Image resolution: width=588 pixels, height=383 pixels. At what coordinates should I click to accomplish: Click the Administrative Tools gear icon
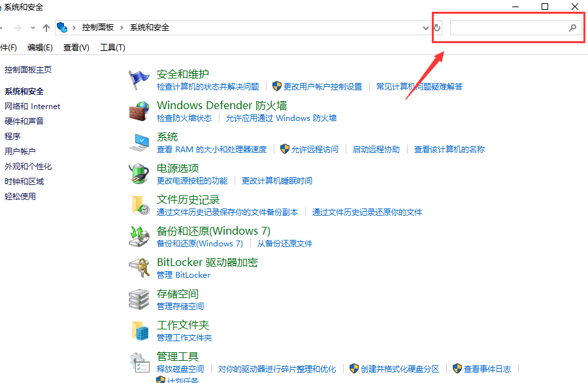coord(140,363)
